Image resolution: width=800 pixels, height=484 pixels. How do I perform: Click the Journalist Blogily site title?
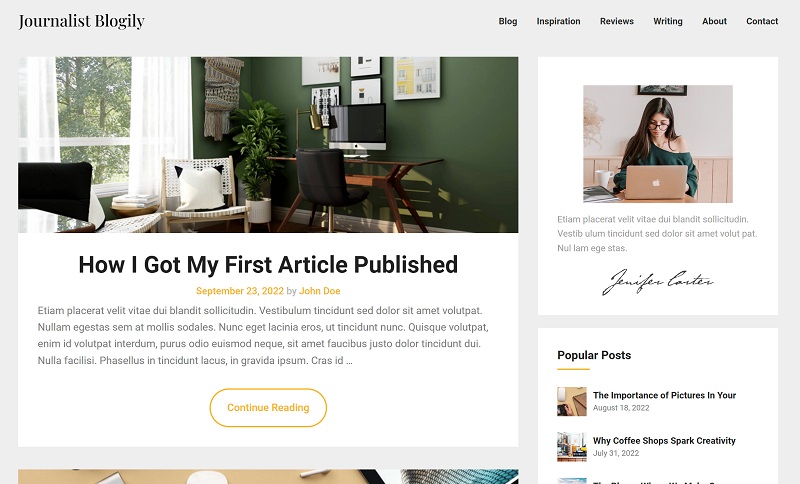click(x=82, y=21)
